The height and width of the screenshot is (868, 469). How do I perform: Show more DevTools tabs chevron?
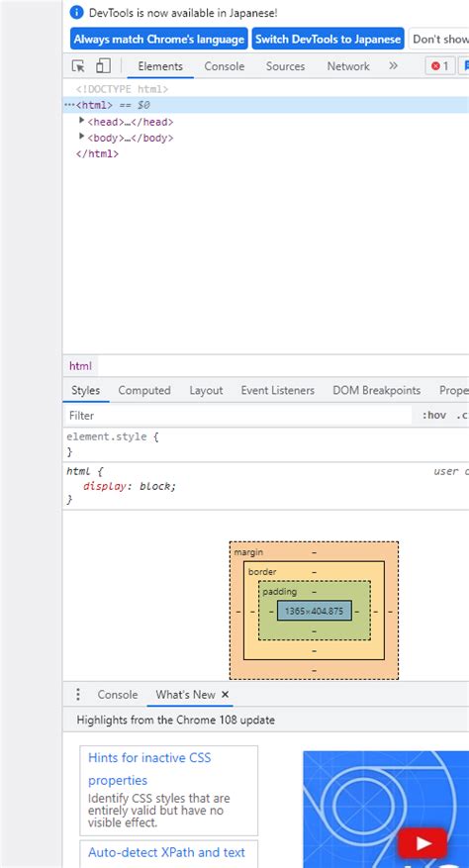click(x=393, y=66)
